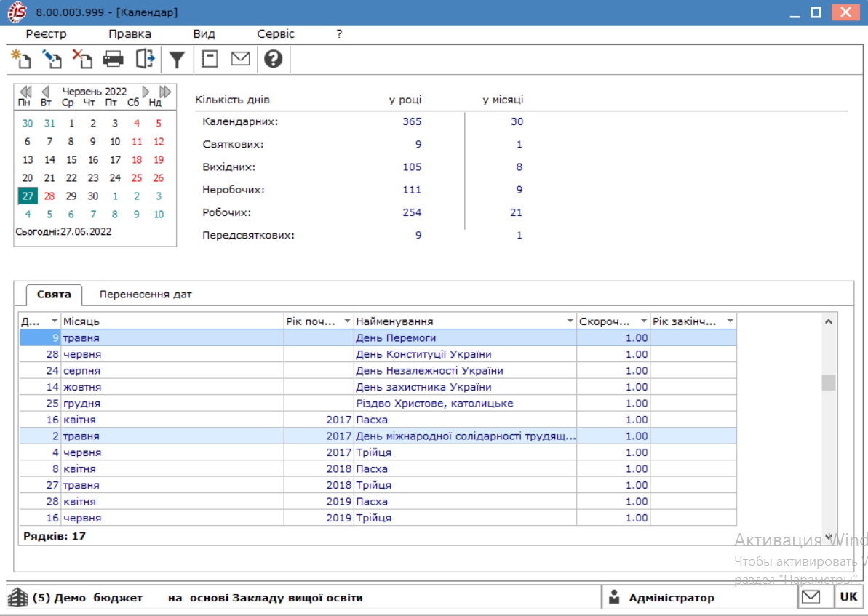Select the День Конституції України row
Screen dimensions: 868x616
[x=378, y=354]
